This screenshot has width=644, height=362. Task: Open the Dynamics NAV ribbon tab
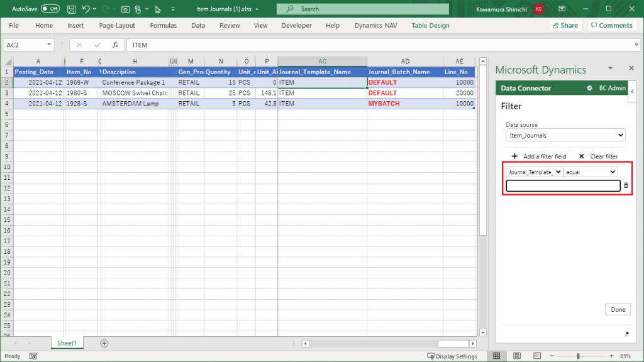[x=377, y=26]
